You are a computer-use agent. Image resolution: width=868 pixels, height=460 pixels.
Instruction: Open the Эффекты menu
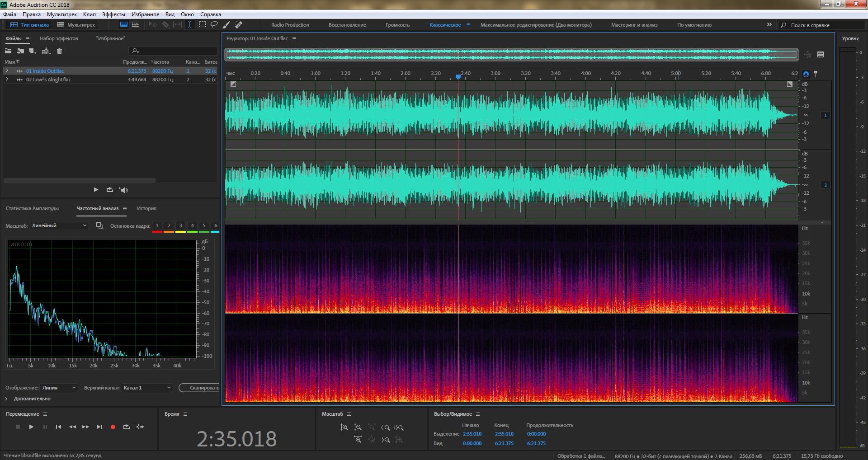click(113, 14)
